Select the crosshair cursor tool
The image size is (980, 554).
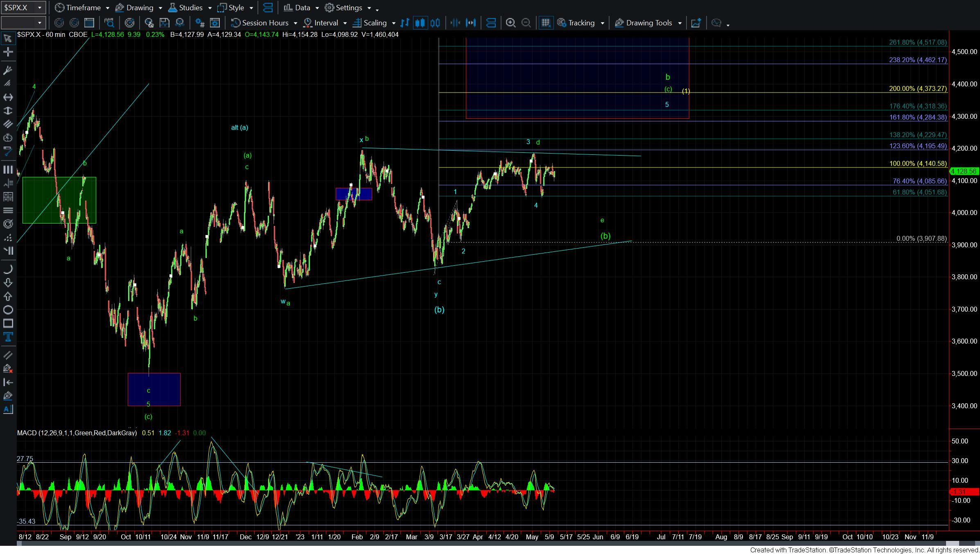(x=7, y=52)
